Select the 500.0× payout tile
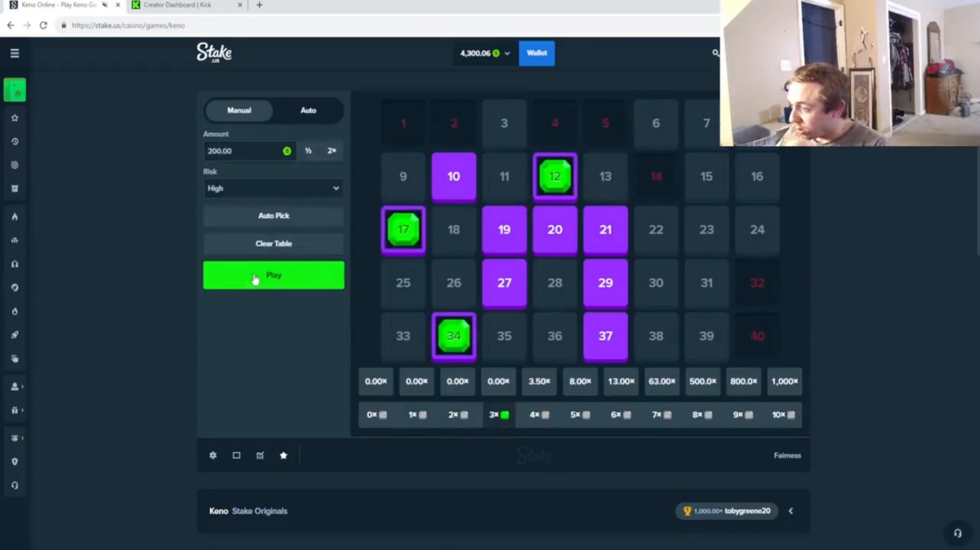 [x=702, y=381]
